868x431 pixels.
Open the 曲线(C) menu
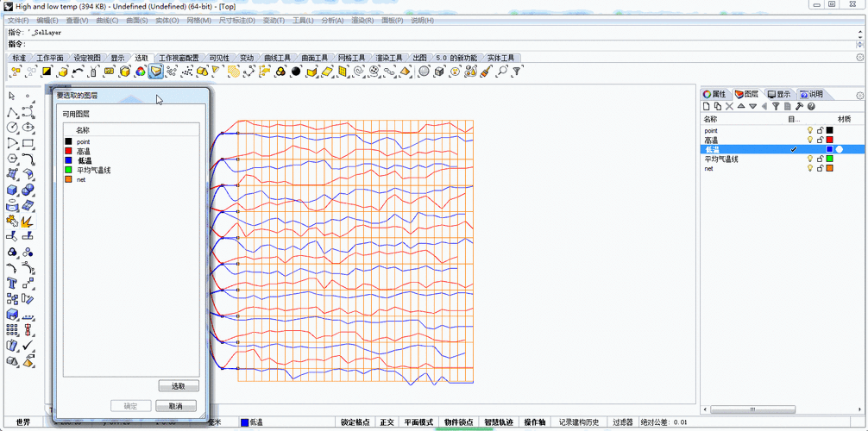pyautogui.click(x=107, y=20)
